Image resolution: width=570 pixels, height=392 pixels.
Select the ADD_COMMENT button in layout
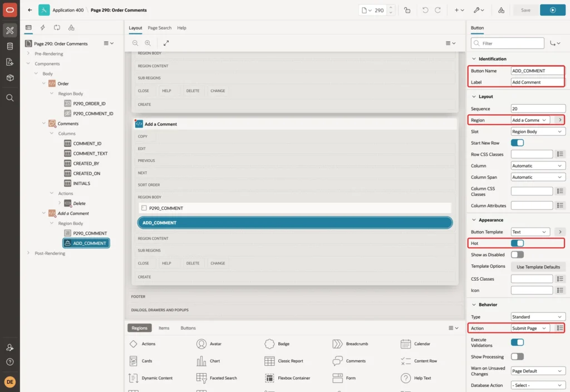(x=295, y=223)
